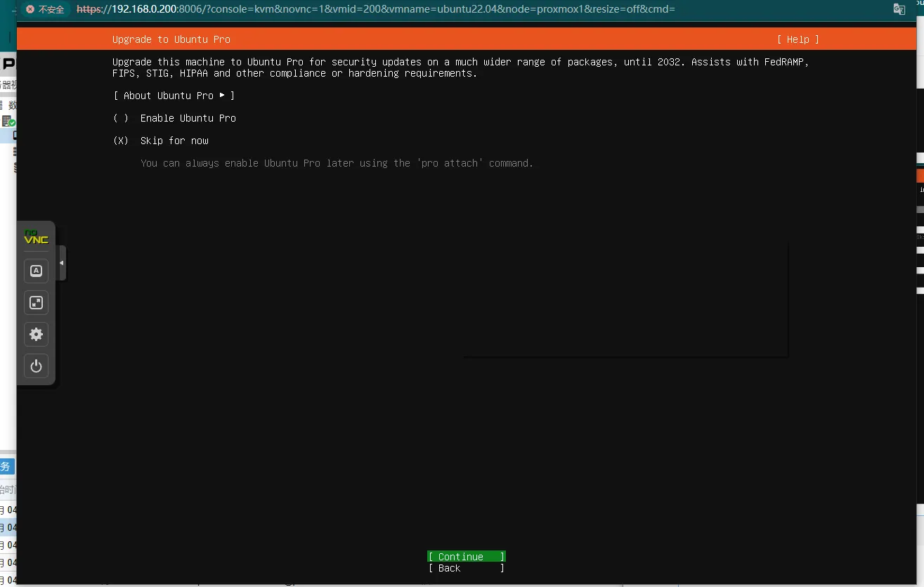Go Back to the previous installer step
Viewport: 924px width, 587px height.
467,568
